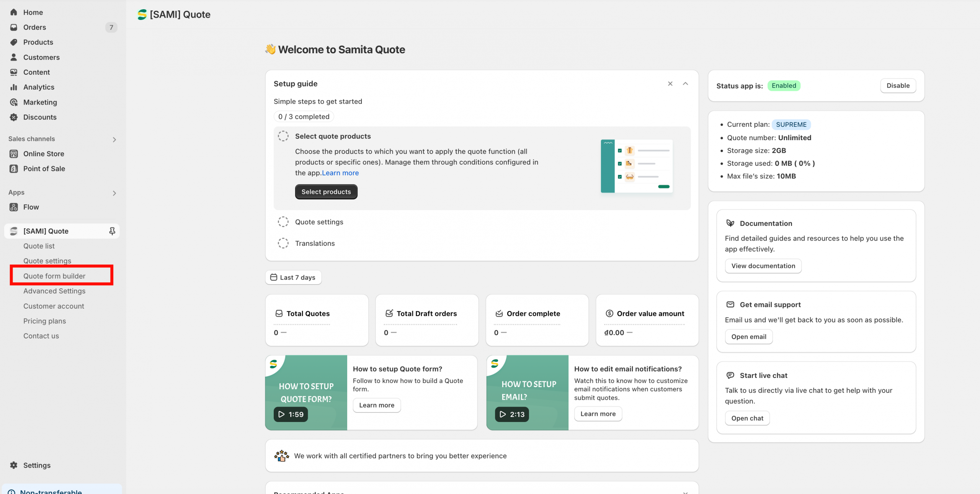Click the Order value amount dollar icon
980x494 pixels.
pyautogui.click(x=609, y=314)
